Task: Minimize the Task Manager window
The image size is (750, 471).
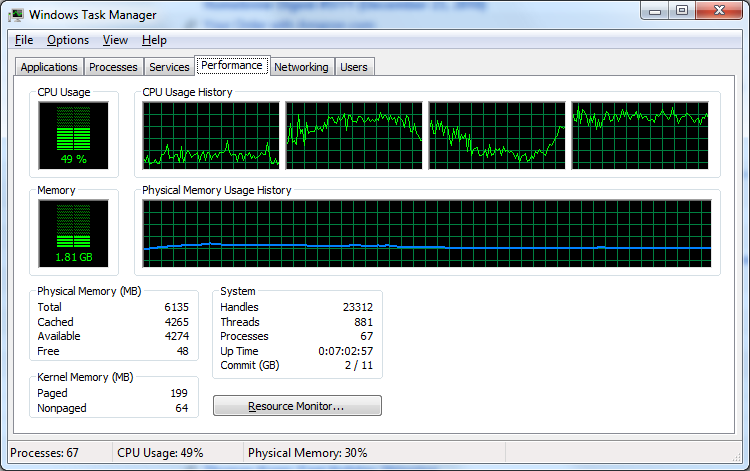Action: tap(654, 11)
